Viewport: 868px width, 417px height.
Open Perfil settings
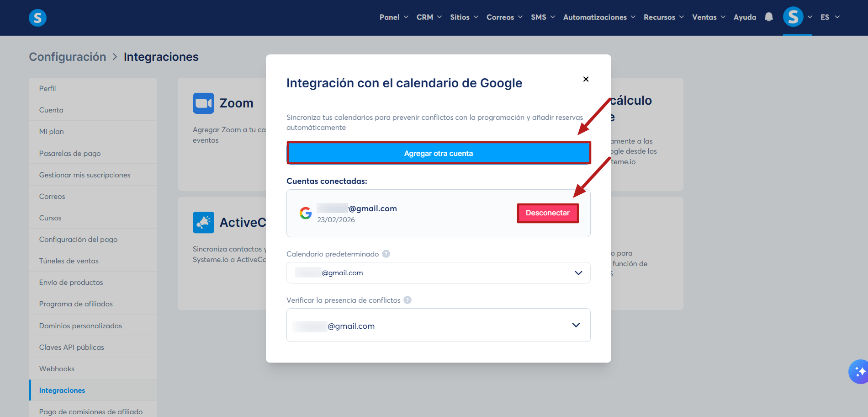[x=93, y=88]
